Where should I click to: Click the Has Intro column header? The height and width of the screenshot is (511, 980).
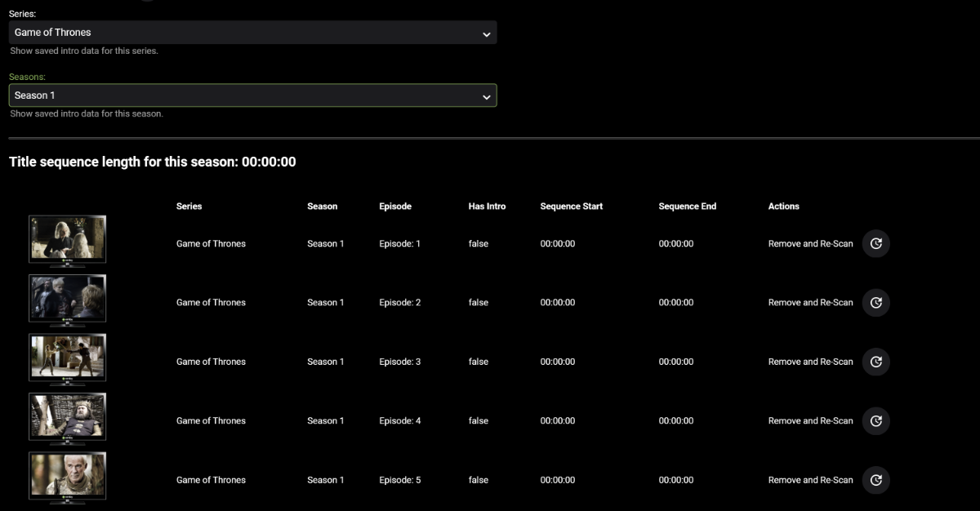[x=487, y=207]
